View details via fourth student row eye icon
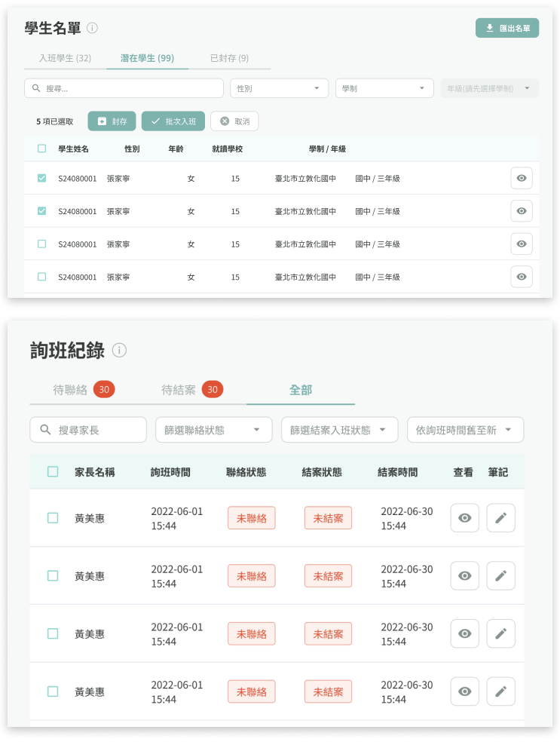560x742 pixels. click(x=522, y=276)
